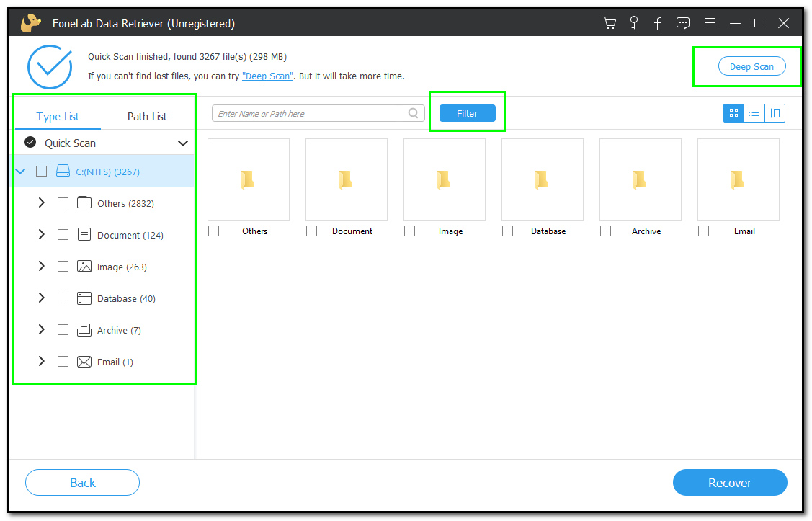Check the Email (1) tree checkbox
Image resolution: width=812 pixels, height=521 pixels.
(x=63, y=362)
